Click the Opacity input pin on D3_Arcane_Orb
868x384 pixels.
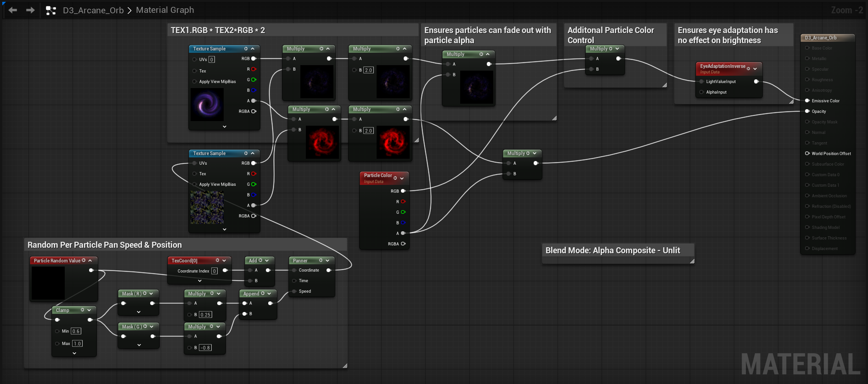[807, 111]
